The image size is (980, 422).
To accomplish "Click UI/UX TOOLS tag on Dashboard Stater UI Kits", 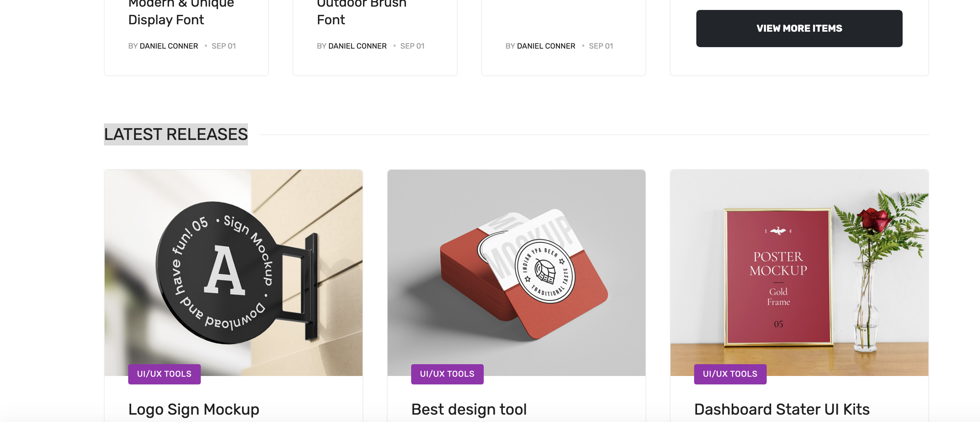I will pyautogui.click(x=730, y=374).
